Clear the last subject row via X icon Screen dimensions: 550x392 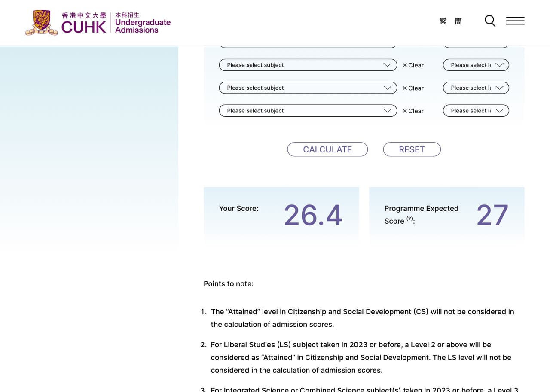405,111
